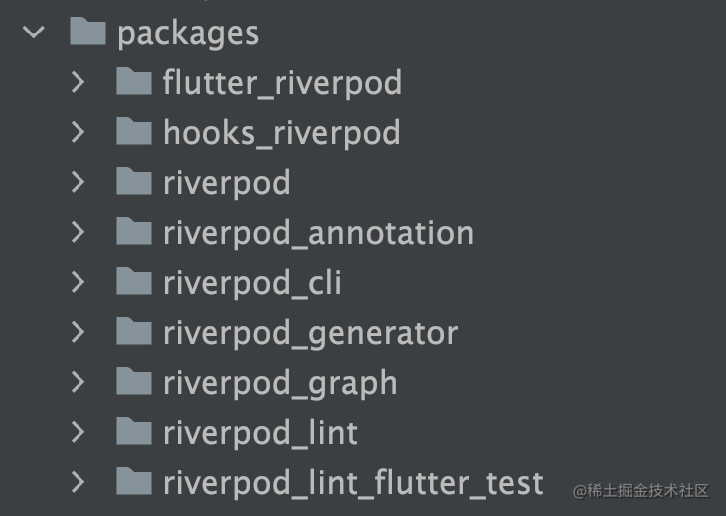
Task: Select the riverpod_graph label
Action: 280,384
